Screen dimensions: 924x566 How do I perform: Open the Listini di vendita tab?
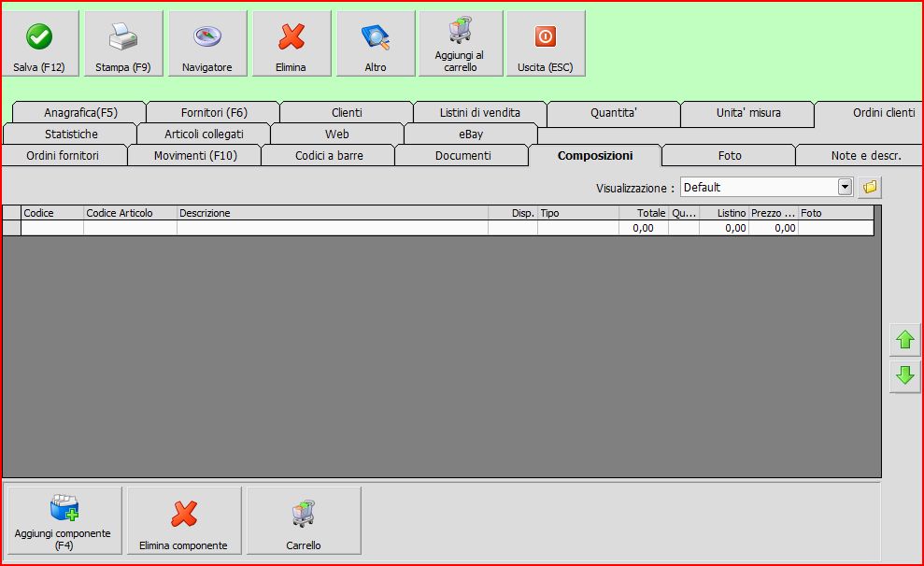[479, 112]
